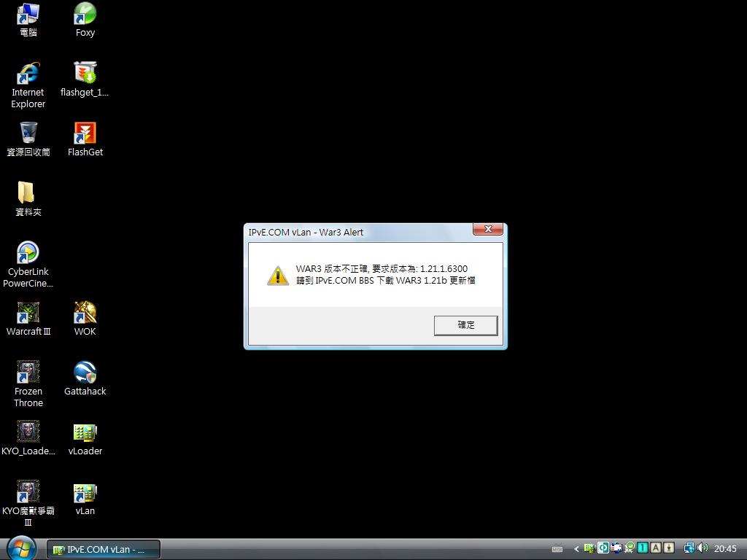Select the Frozen Throne shortcut
This screenshot has width=747, height=560.
click(28, 384)
